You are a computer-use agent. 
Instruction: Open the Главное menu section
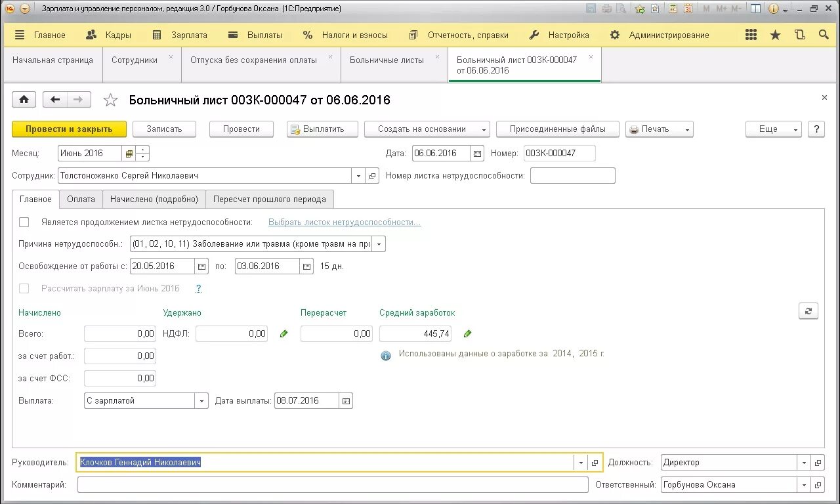(40, 35)
